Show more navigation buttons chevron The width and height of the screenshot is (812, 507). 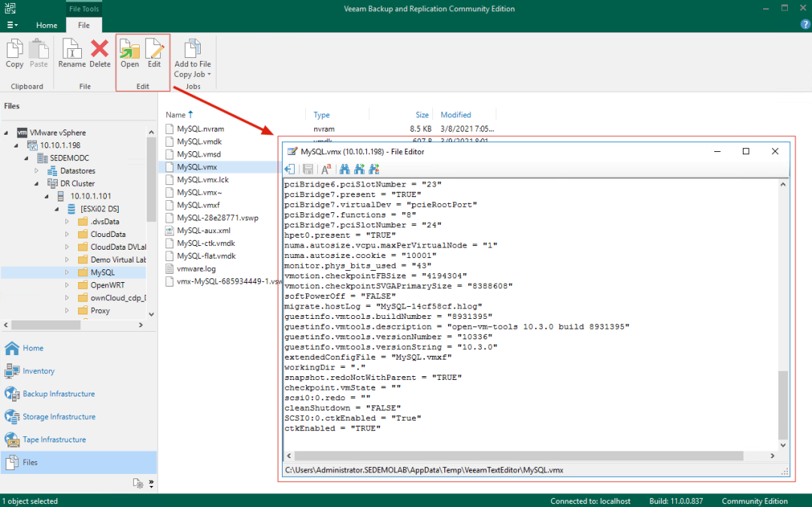tap(150, 483)
